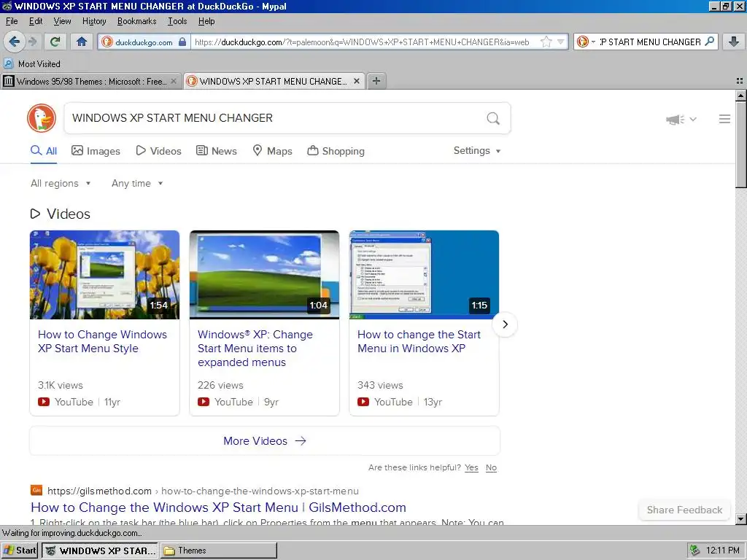The image size is (747, 560).
Task: Open the Most Visited bookmarks folder
Action: [32, 64]
